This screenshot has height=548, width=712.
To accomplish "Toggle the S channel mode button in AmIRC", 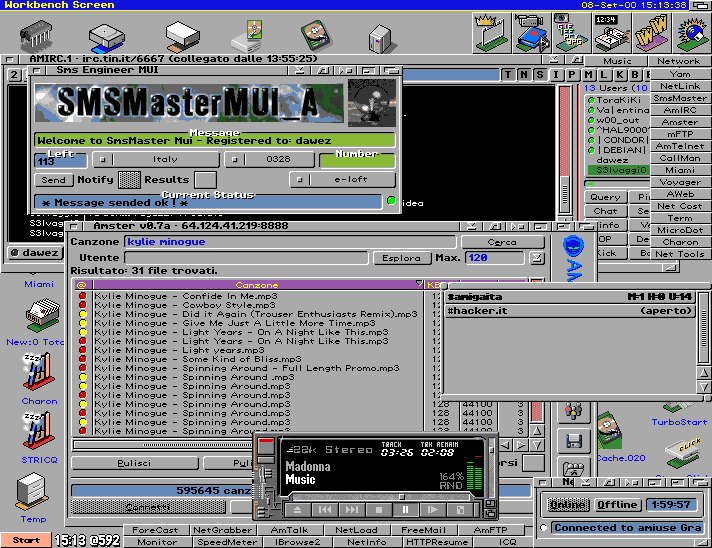I will click(539, 75).
